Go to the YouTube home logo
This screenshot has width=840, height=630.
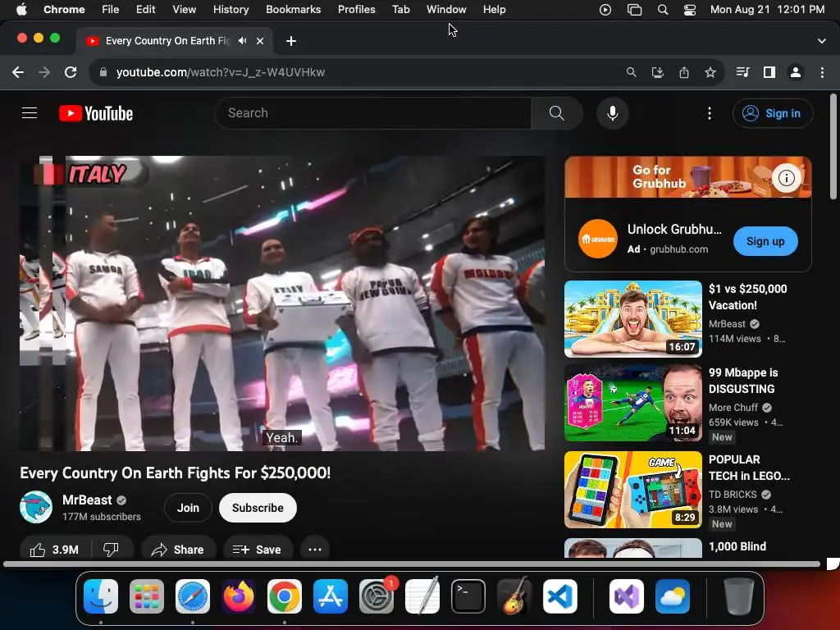[x=96, y=113]
